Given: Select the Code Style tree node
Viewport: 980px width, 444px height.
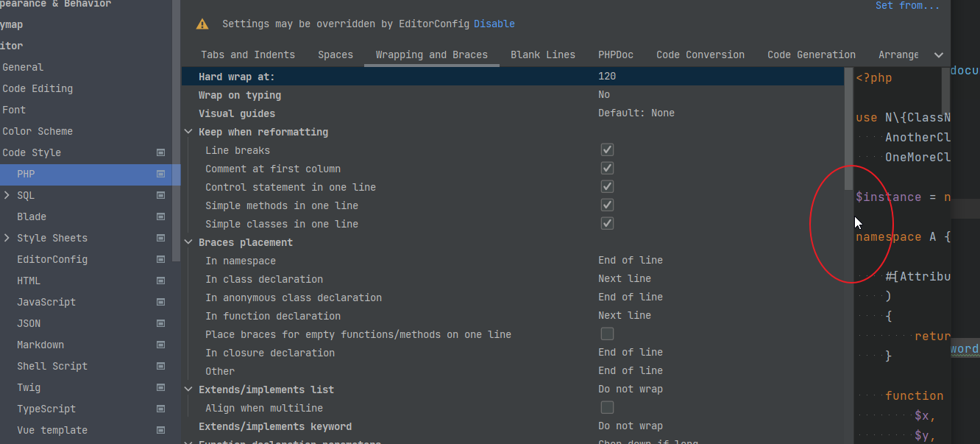Looking at the screenshot, I should pyautogui.click(x=32, y=152).
